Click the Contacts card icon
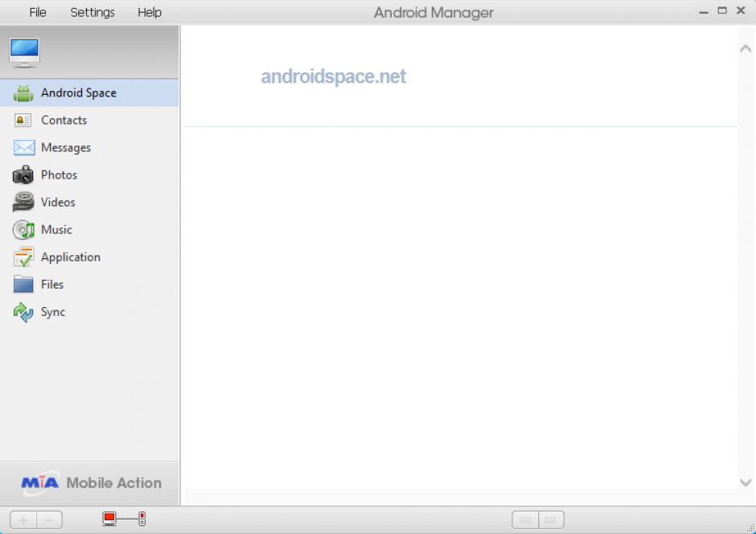 point(23,120)
